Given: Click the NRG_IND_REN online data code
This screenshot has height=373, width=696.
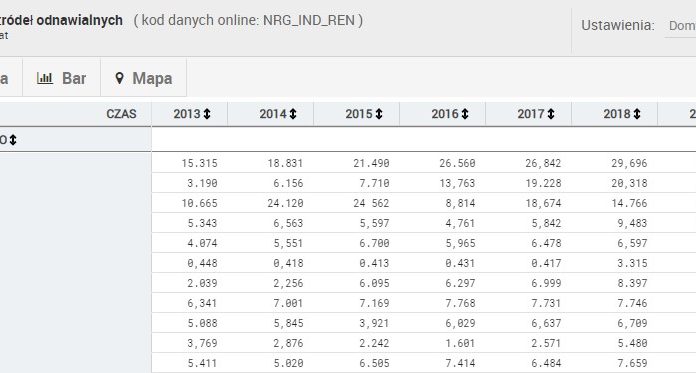Looking at the screenshot, I should pyautogui.click(x=309, y=20).
